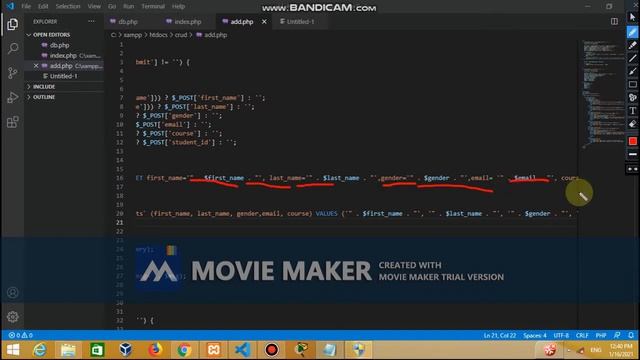
Task: Select the Bandicam arrow tool
Action: click(633, 71)
